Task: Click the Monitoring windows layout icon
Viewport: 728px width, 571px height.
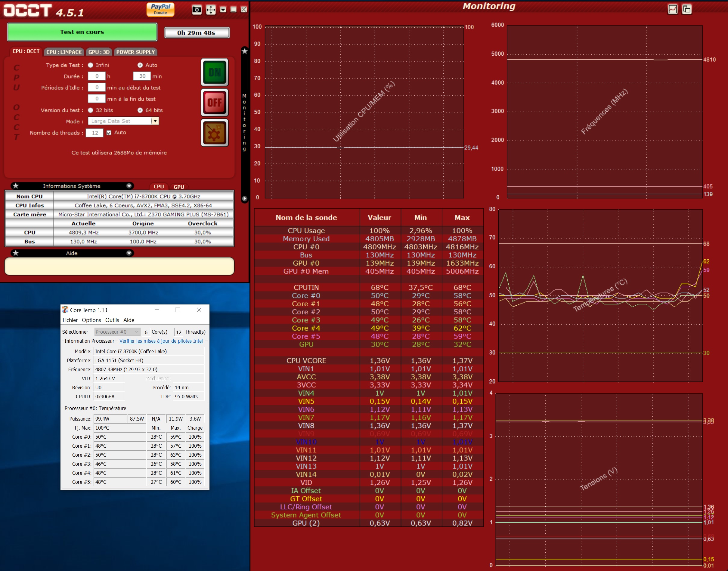Action: click(686, 9)
